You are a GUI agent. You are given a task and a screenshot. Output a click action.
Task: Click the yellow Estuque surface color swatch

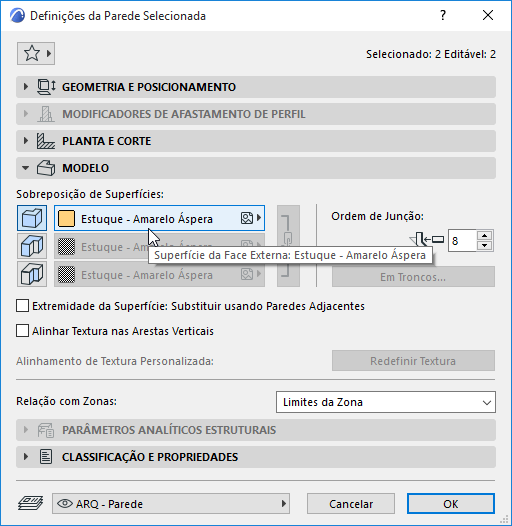(x=66, y=218)
